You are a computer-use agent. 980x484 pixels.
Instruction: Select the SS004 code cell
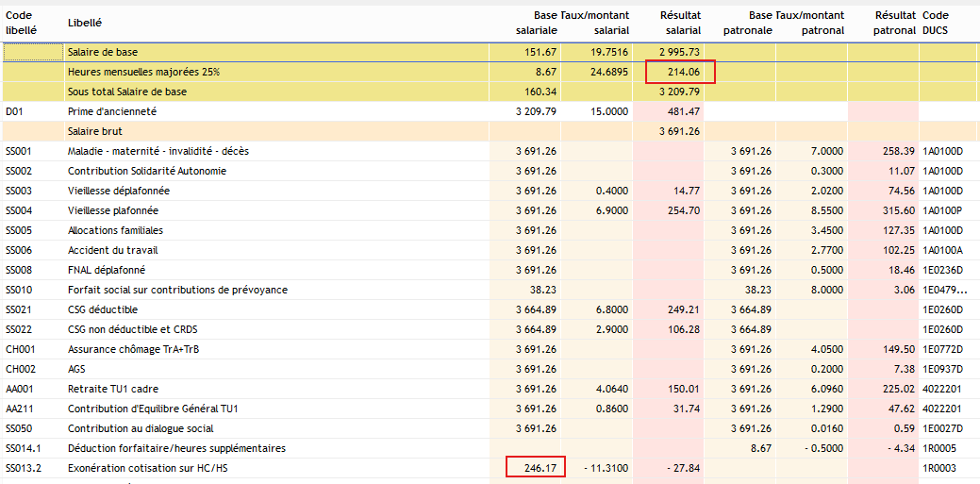(19, 210)
